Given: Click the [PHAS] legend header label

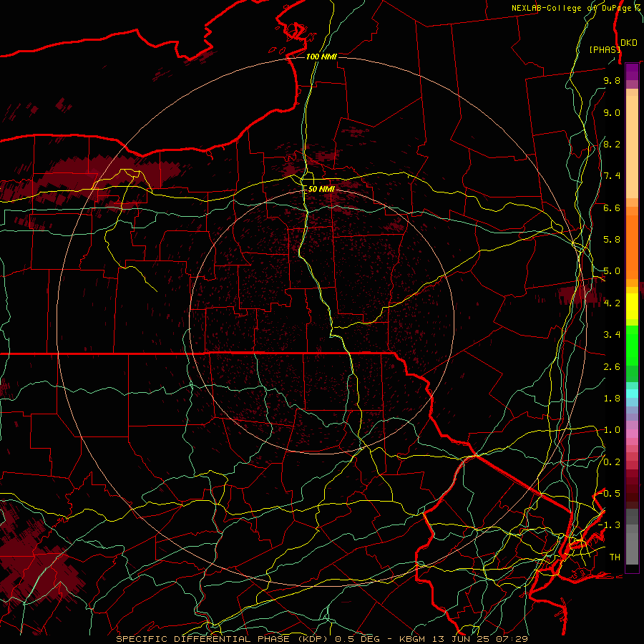Looking at the screenshot, I should point(605,49).
